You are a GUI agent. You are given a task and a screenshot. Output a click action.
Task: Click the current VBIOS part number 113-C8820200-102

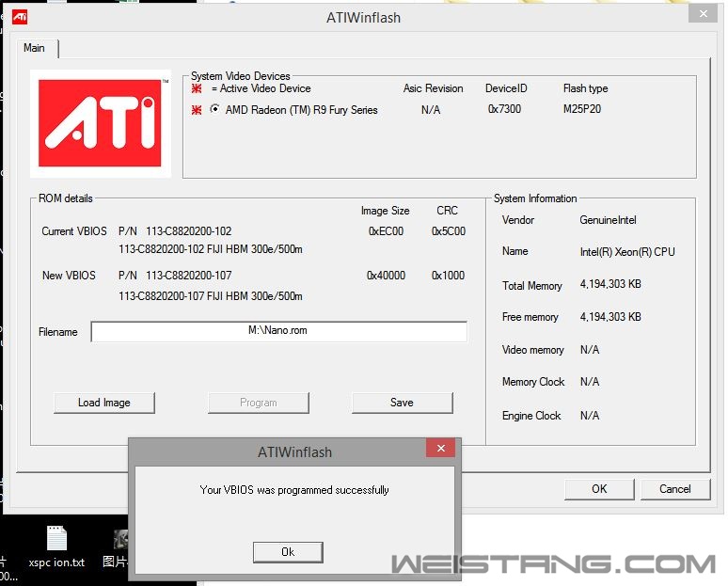pyautogui.click(x=188, y=231)
